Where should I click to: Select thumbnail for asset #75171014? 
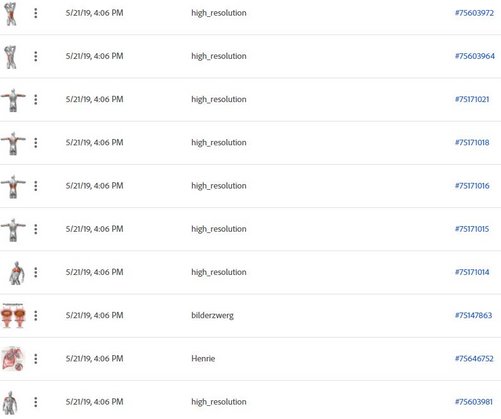16,273
